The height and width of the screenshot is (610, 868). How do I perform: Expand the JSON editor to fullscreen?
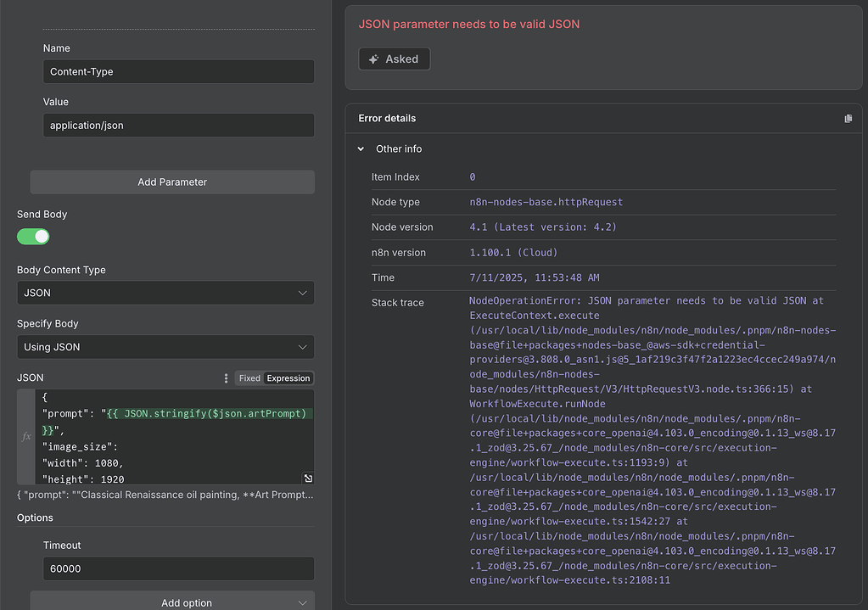tap(307, 478)
